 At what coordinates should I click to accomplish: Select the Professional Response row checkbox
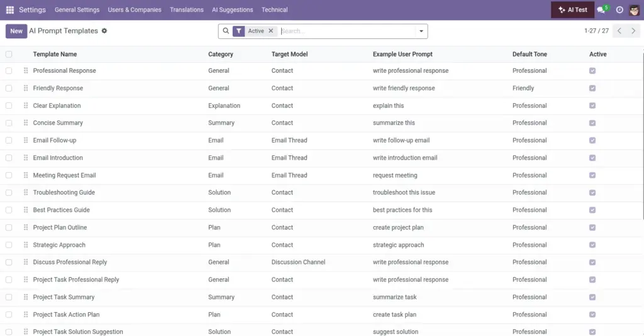click(9, 70)
